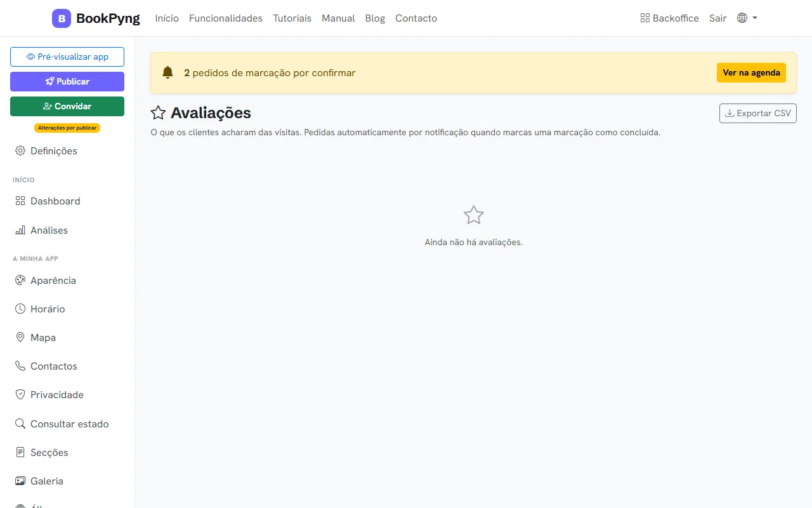Click the Ver na agenda button

coord(751,72)
